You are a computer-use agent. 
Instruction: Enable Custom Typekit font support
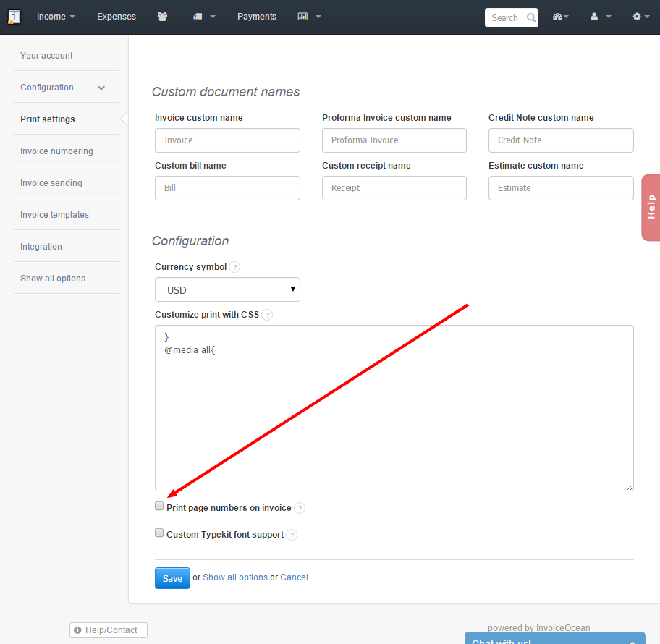point(159,533)
